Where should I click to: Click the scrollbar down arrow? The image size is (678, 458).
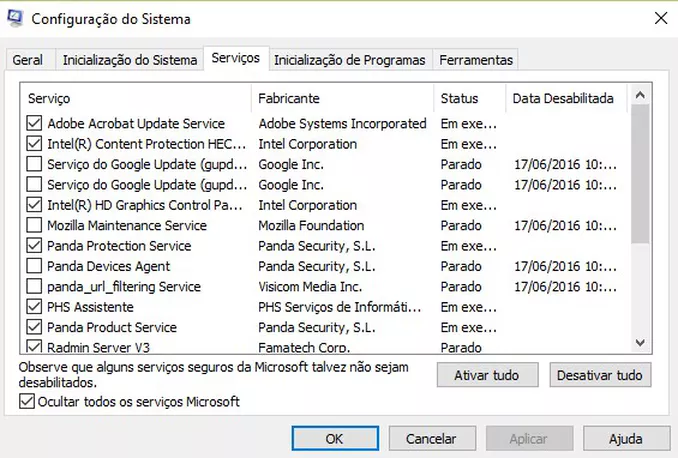pyautogui.click(x=640, y=343)
